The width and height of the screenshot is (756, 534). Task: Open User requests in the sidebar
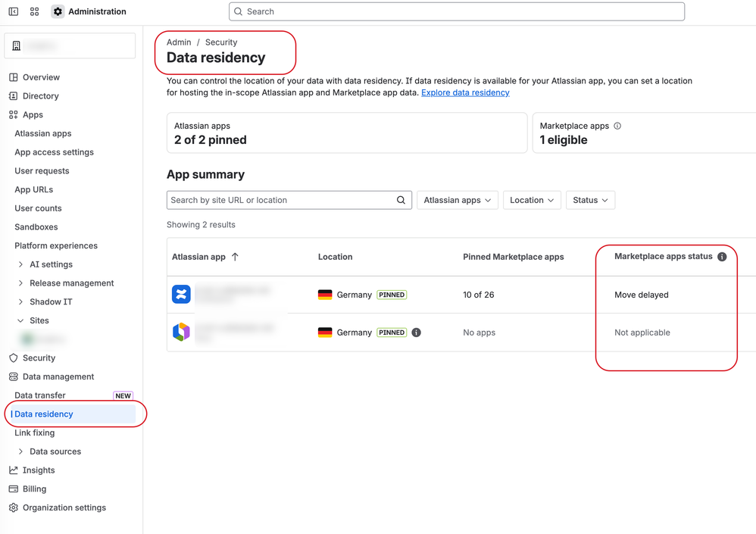[42, 171]
